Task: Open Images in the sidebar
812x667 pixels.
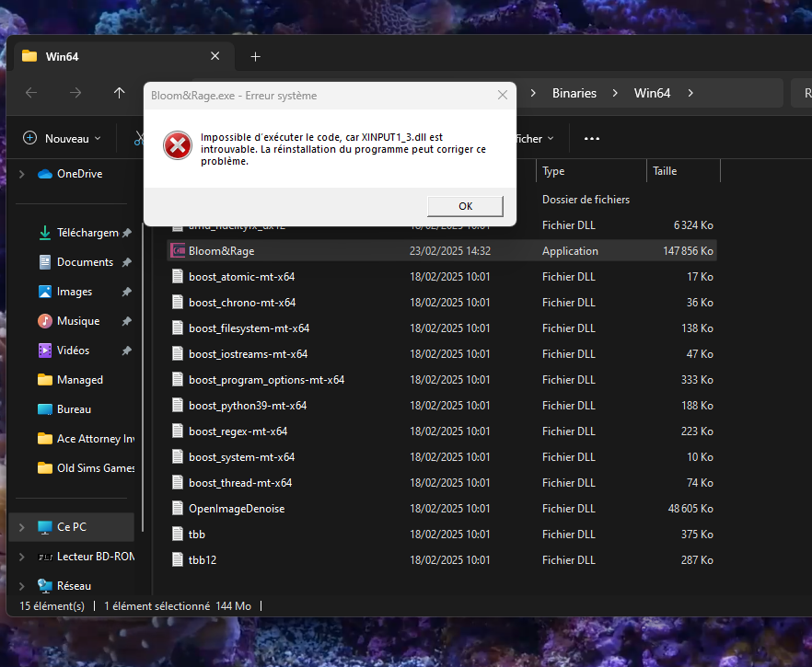Action: pyautogui.click(x=65, y=292)
